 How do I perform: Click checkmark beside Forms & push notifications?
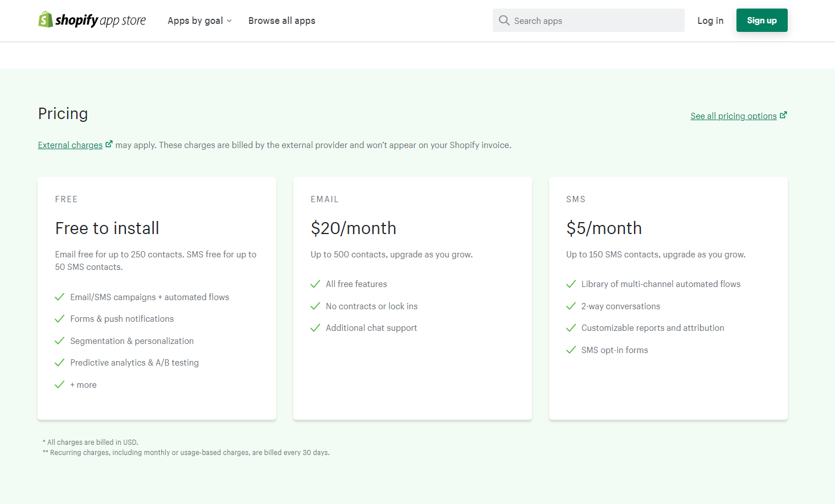pos(59,319)
